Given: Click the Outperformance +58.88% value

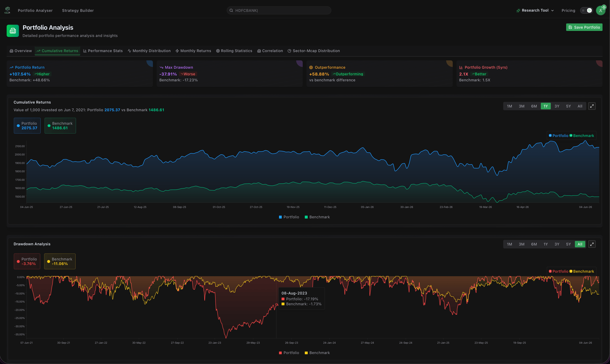Looking at the screenshot, I should (319, 74).
